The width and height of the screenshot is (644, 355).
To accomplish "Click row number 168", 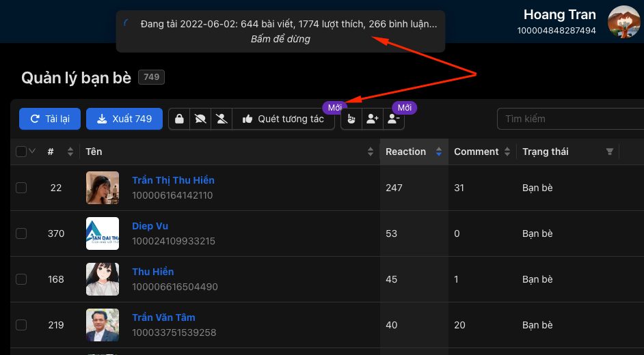I will coord(56,279).
